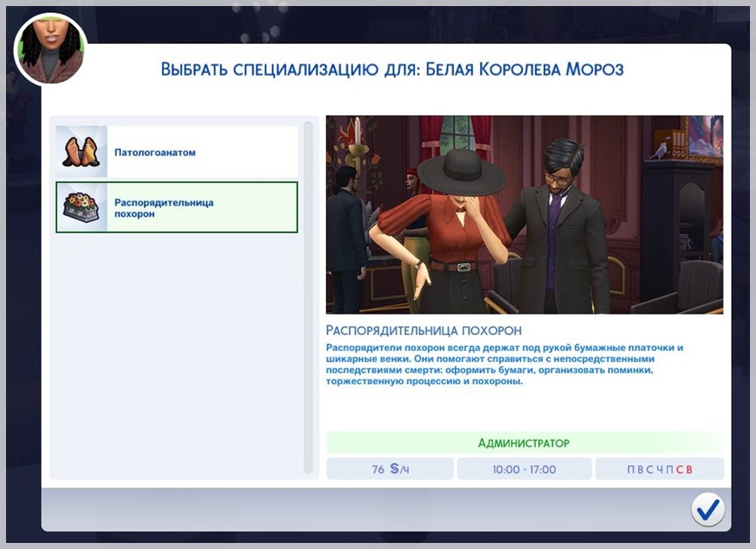Select Распорядительница похорон option
This screenshot has width=756, height=549.
(177, 207)
